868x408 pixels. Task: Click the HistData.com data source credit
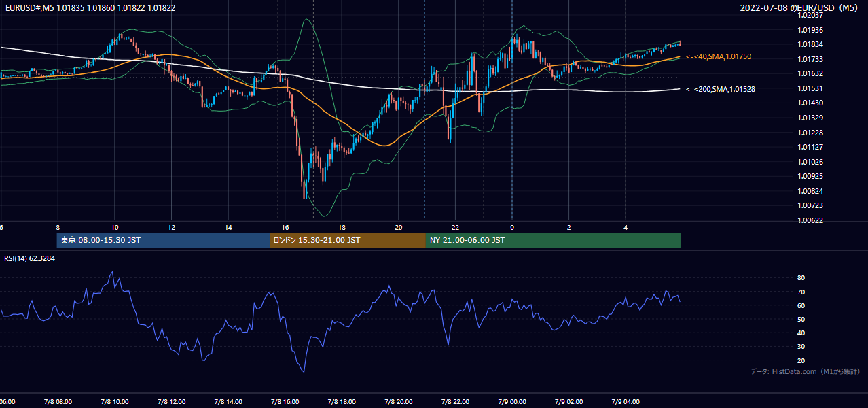coord(805,371)
